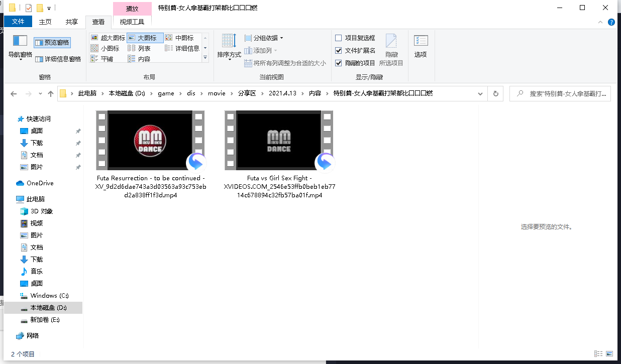621x364 pixels.
Task: Open the 文件 file menu
Action: [18, 22]
